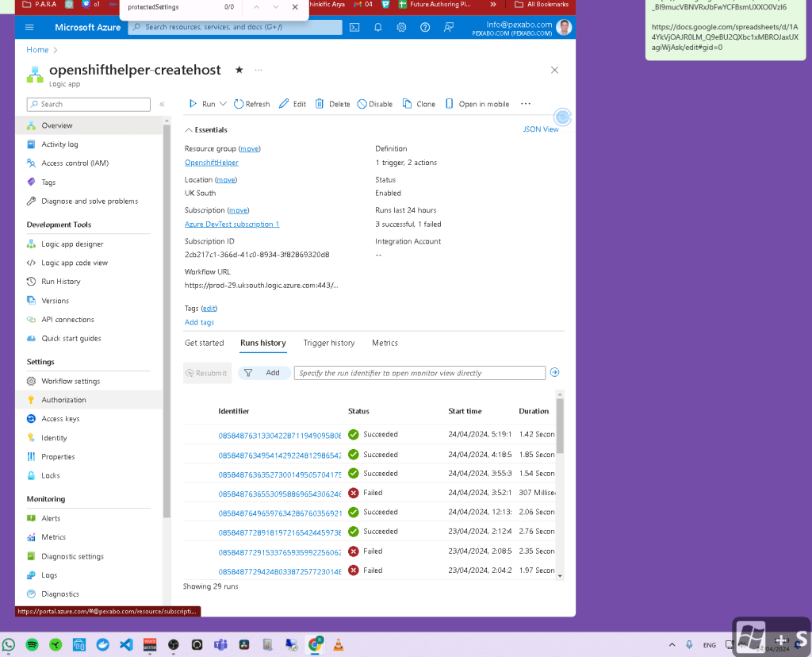Close the protectedSettings find bar
Viewport: 812px width, 657px height.
click(x=295, y=7)
